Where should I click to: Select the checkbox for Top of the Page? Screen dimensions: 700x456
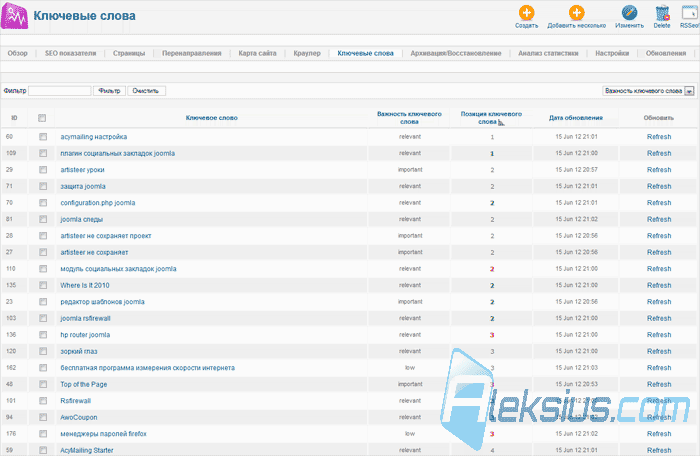click(x=43, y=384)
